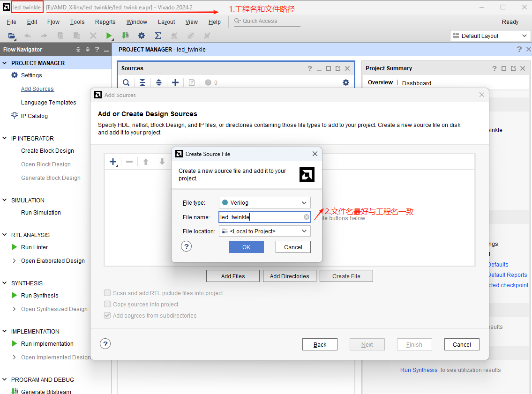Screen dimensions: 532x394
Task: Collapse all in Flow Navigator header
Action: (78, 50)
